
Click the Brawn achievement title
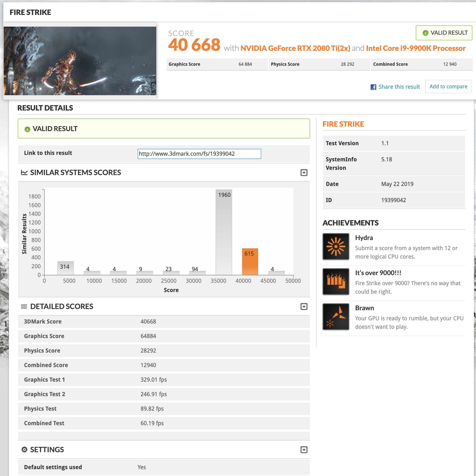tap(365, 308)
